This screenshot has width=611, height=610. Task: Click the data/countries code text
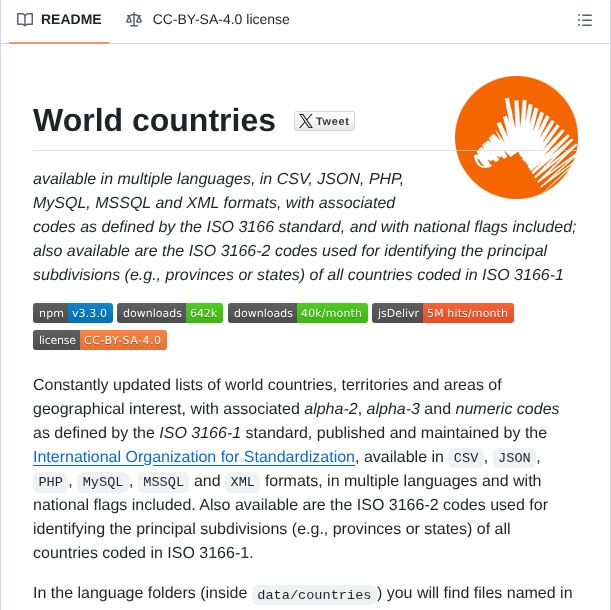point(314,594)
